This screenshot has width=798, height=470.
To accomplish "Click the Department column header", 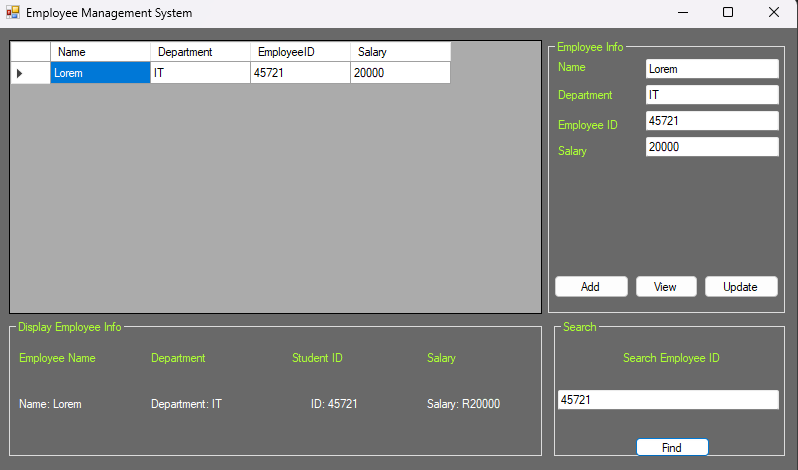I will point(200,52).
